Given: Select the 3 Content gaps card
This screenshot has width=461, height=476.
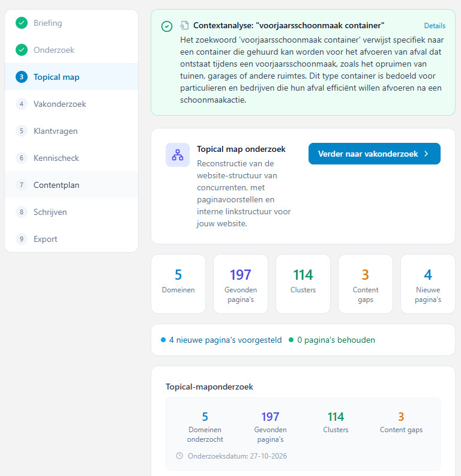Looking at the screenshot, I should point(366,284).
